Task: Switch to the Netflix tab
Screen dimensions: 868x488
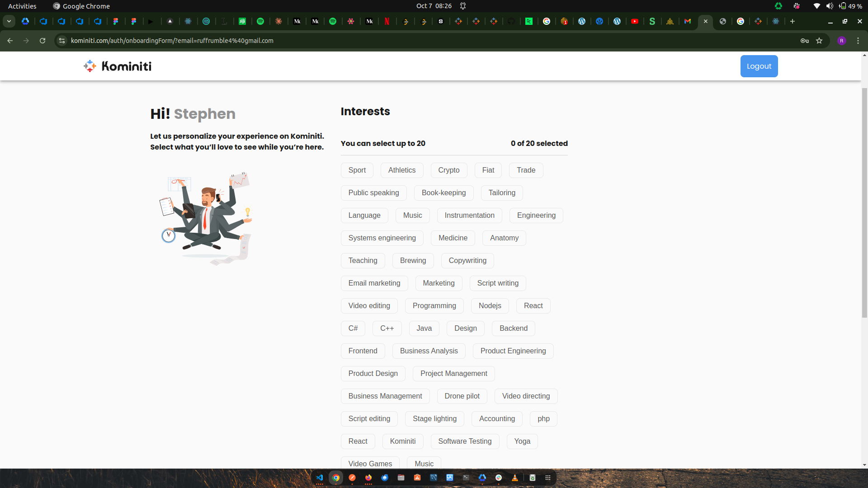Action: point(387,21)
